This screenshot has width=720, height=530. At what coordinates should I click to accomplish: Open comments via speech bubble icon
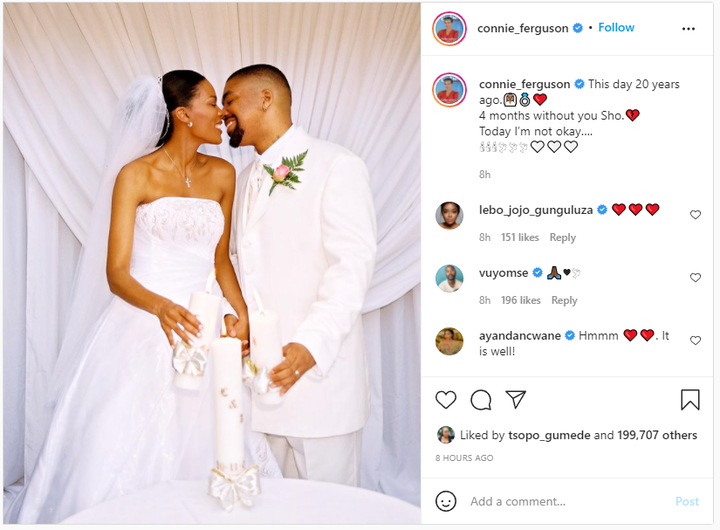481,400
